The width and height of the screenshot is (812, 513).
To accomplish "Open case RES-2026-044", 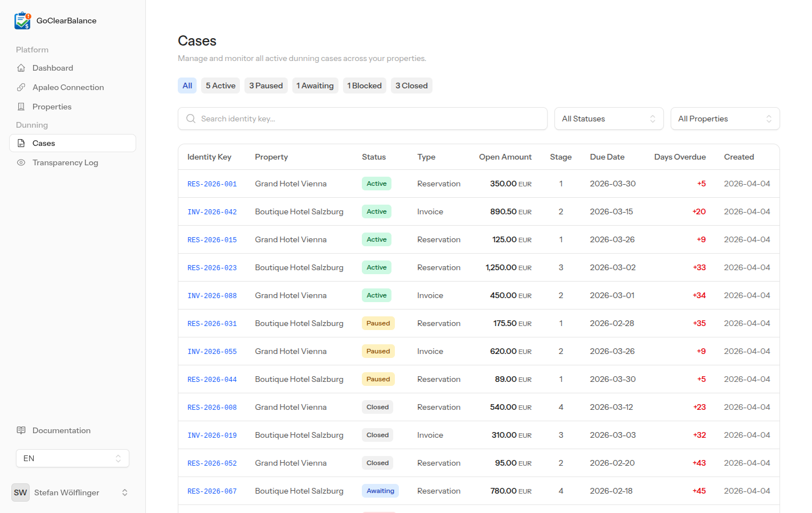I will pos(212,380).
